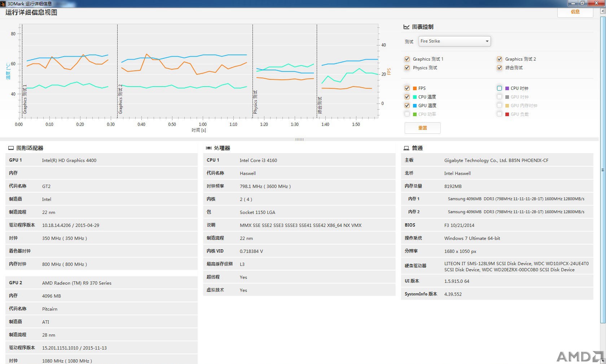Select the 798.1 MHz ( 3600 MHz ) value

point(265,187)
